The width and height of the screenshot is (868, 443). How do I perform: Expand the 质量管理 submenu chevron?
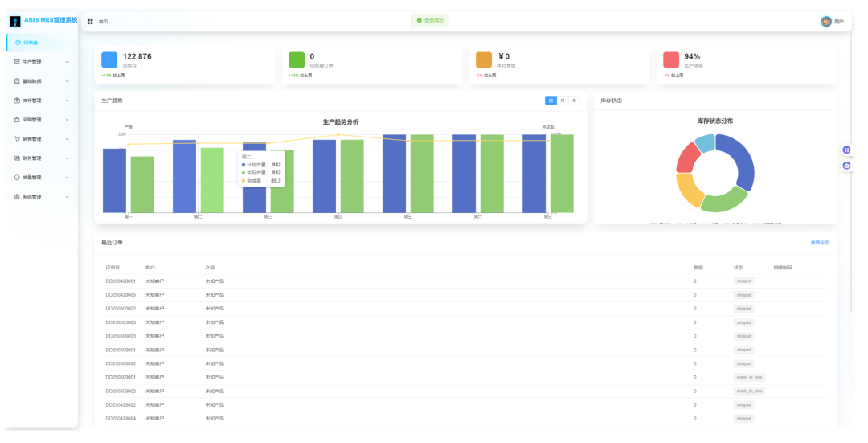click(x=68, y=178)
